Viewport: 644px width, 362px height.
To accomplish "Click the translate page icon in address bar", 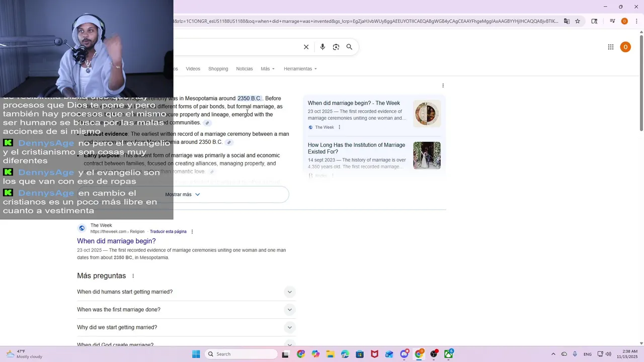I will pos(567,21).
